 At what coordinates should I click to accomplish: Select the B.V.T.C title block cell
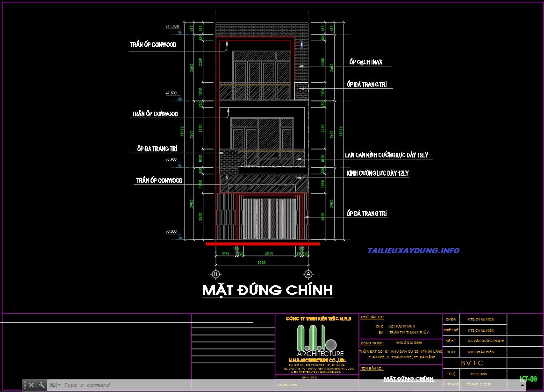tap(472, 363)
